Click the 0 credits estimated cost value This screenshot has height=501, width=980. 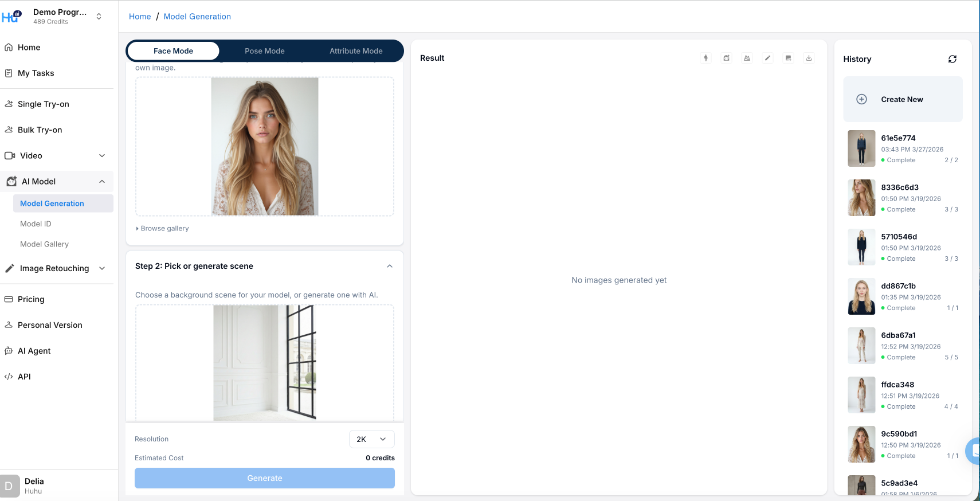pyautogui.click(x=380, y=458)
